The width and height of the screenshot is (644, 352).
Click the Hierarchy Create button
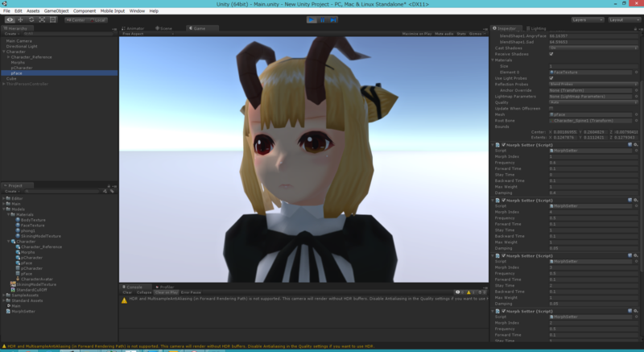click(x=11, y=34)
